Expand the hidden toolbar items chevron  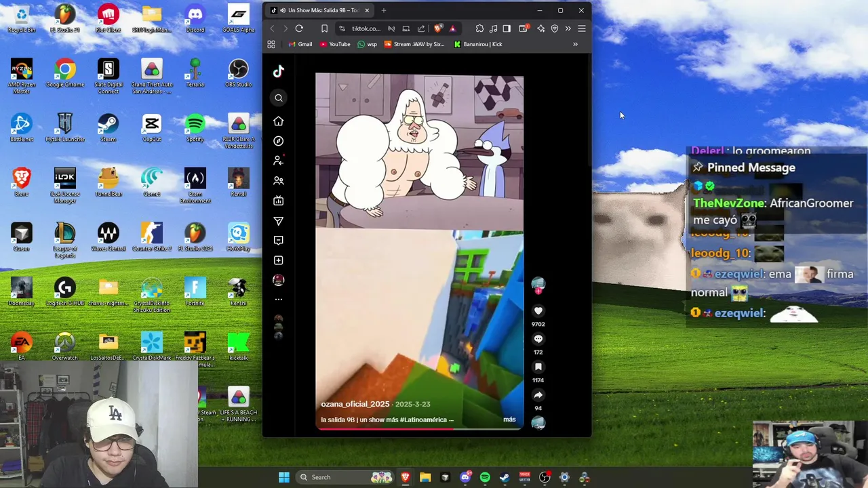(568, 28)
